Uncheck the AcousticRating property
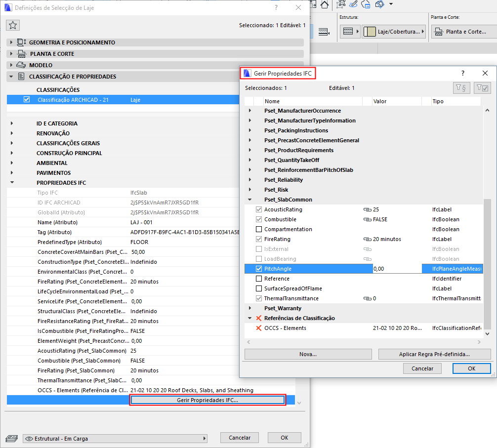497x448 pixels. [258, 209]
